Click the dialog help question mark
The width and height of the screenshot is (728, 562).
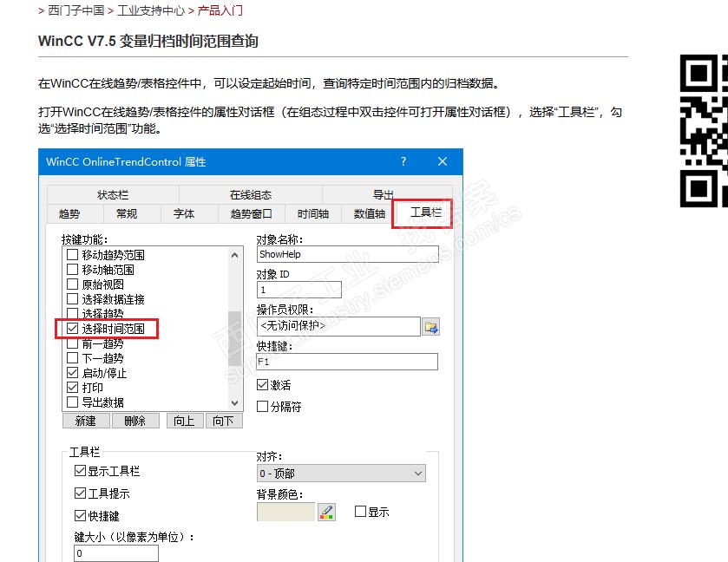(x=403, y=161)
